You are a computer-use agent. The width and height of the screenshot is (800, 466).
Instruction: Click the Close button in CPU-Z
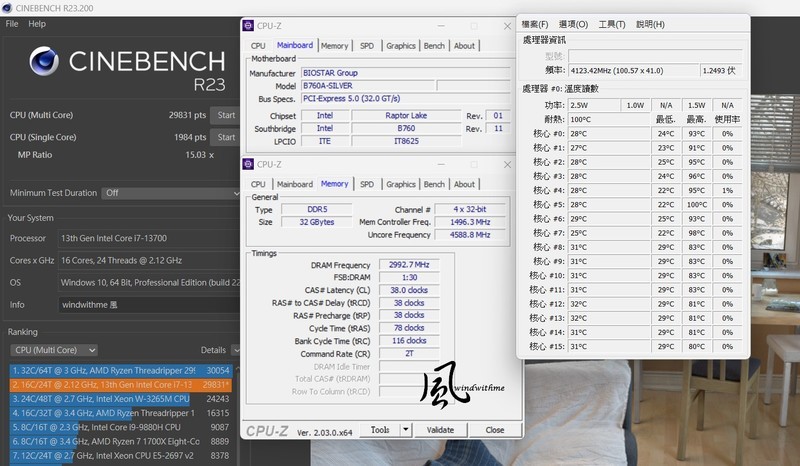pos(495,430)
